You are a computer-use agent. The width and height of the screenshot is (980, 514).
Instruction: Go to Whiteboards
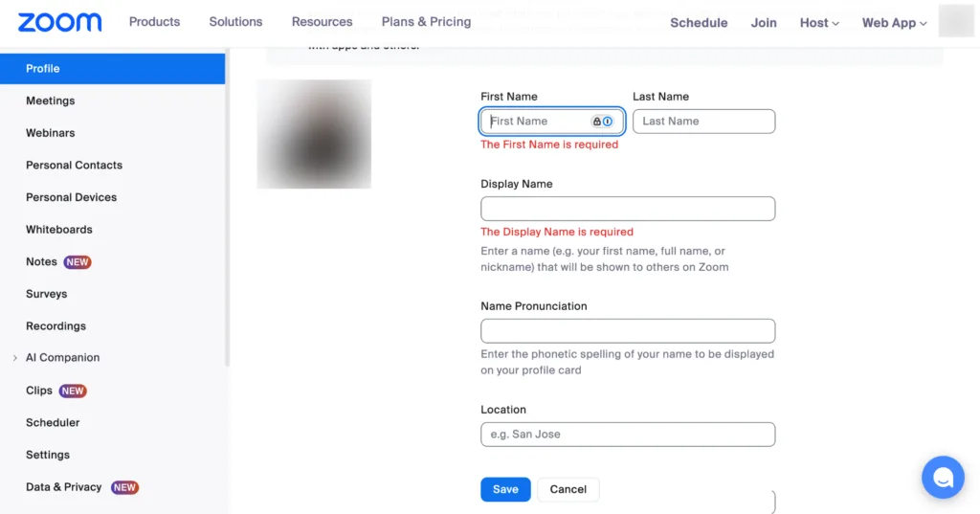coord(58,230)
